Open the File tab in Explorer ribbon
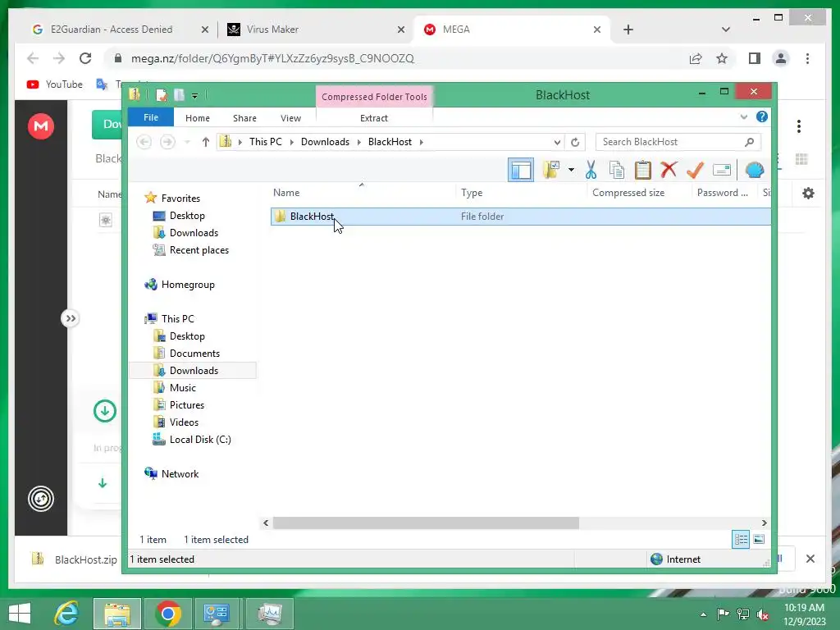The height and width of the screenshot is (630, 840). coord(151,117)
